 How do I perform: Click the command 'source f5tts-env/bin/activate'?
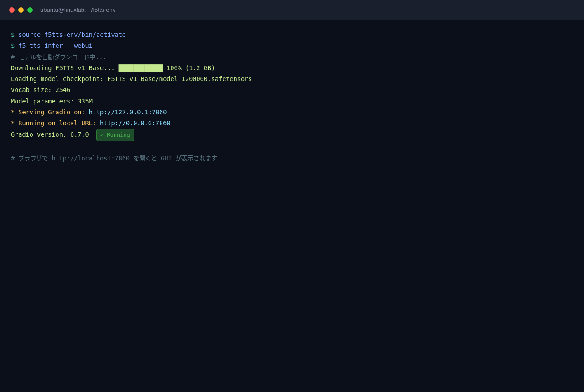click(72, 35)
